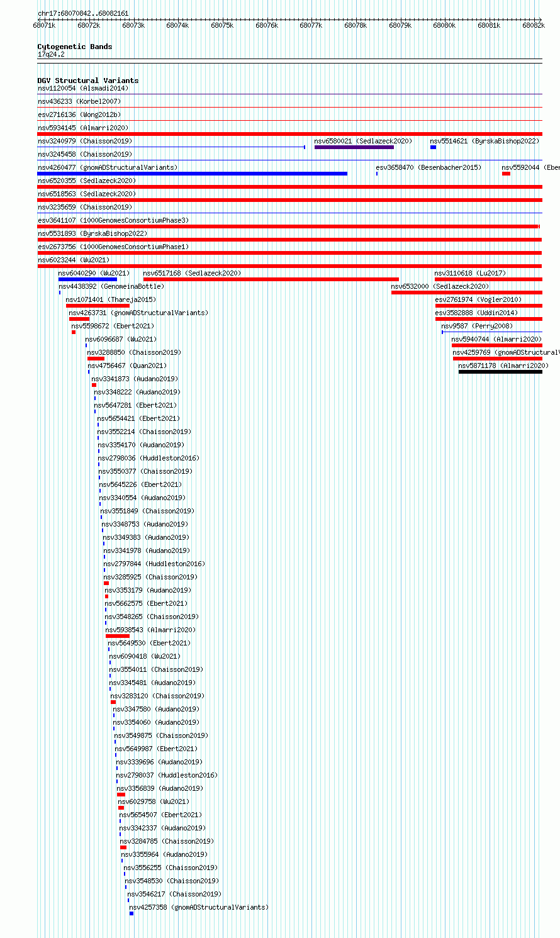Screen dimensions: 560x938
Task: Click nsv2798036 (Huddleston2016) label
Action: click(x=149, y=458)
